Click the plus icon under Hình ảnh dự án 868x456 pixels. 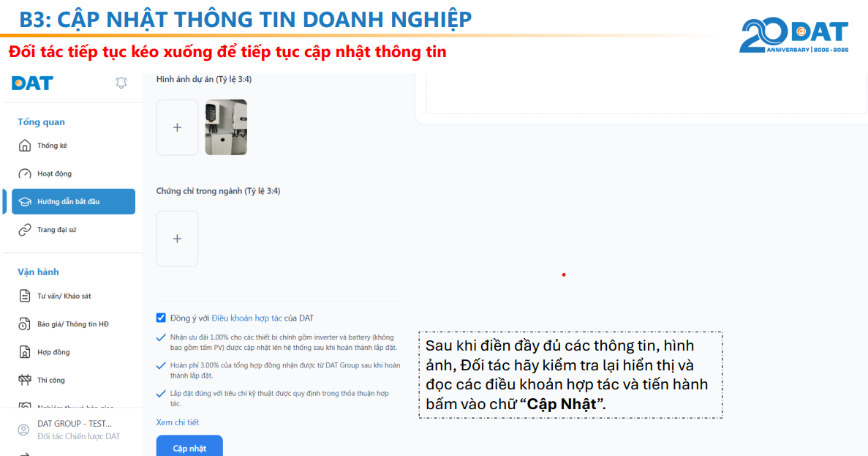[x=177, y=127]
